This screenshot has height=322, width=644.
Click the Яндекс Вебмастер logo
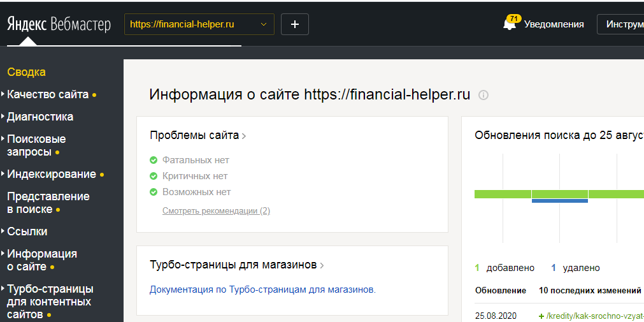(59, 24)
